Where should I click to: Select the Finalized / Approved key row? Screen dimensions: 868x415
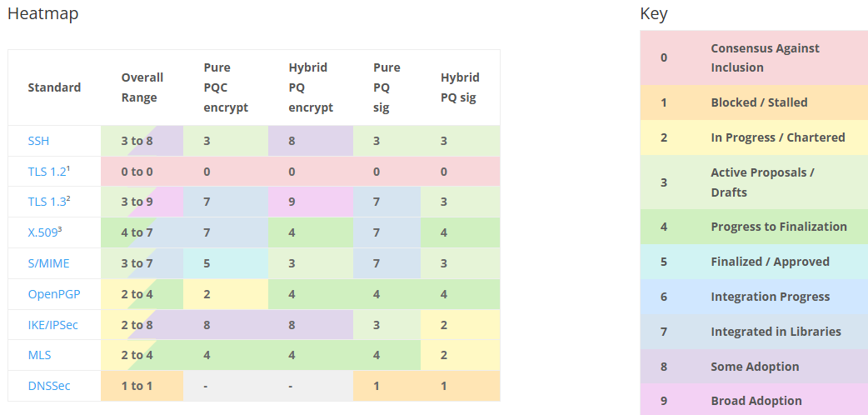click(x=769, y=262)
